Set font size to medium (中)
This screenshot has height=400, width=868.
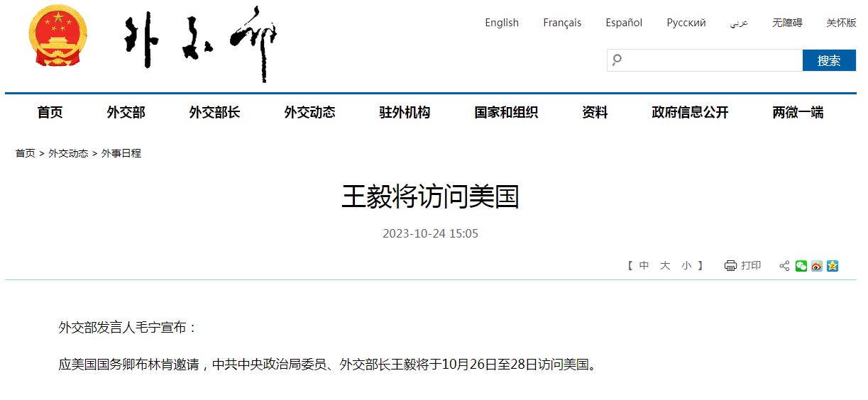pyautogui.click(x=644, y=265)
